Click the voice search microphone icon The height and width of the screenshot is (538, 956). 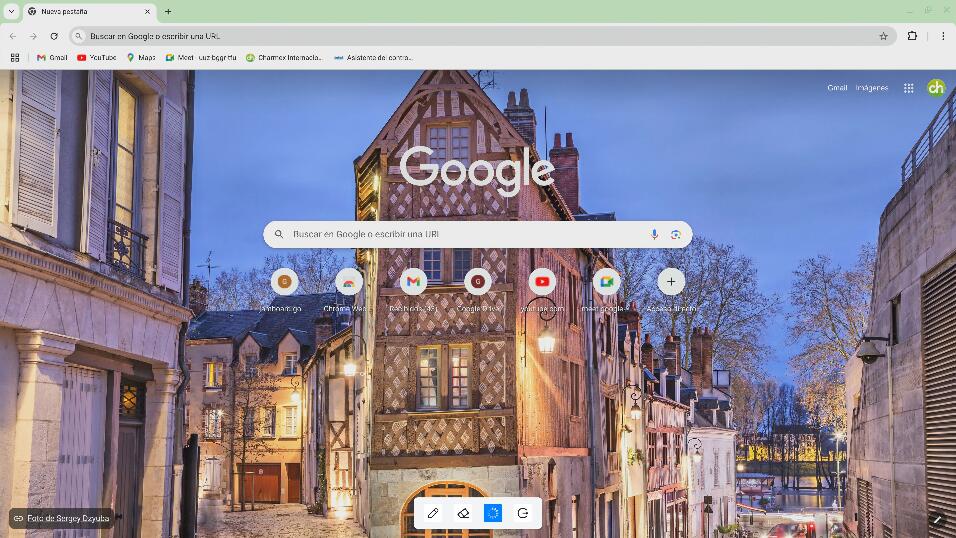click(x=654, y=234)
